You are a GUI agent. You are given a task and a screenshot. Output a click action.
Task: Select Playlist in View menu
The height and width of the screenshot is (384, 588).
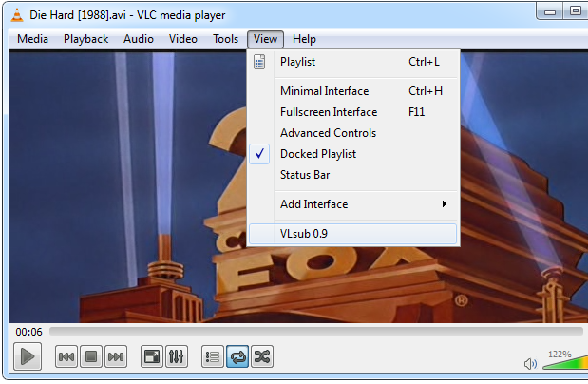tap(352, 62)
